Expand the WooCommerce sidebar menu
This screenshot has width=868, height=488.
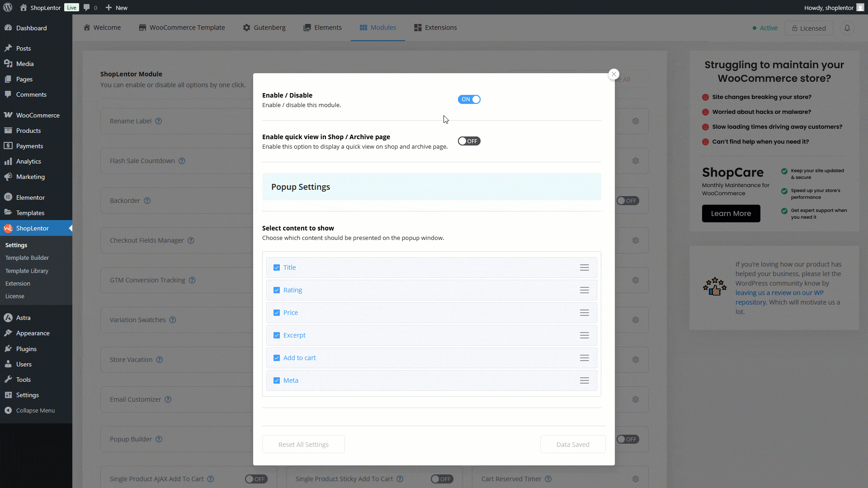pos(38,115)
